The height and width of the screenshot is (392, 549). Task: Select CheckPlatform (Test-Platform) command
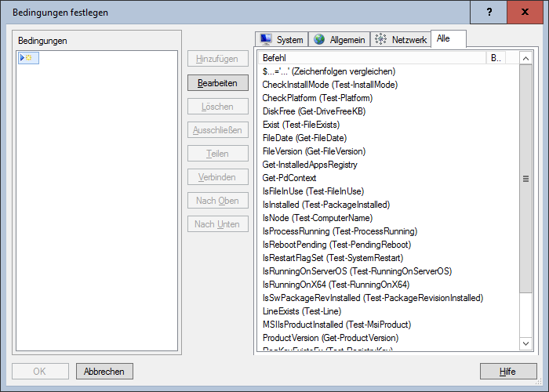pos(317,98)
